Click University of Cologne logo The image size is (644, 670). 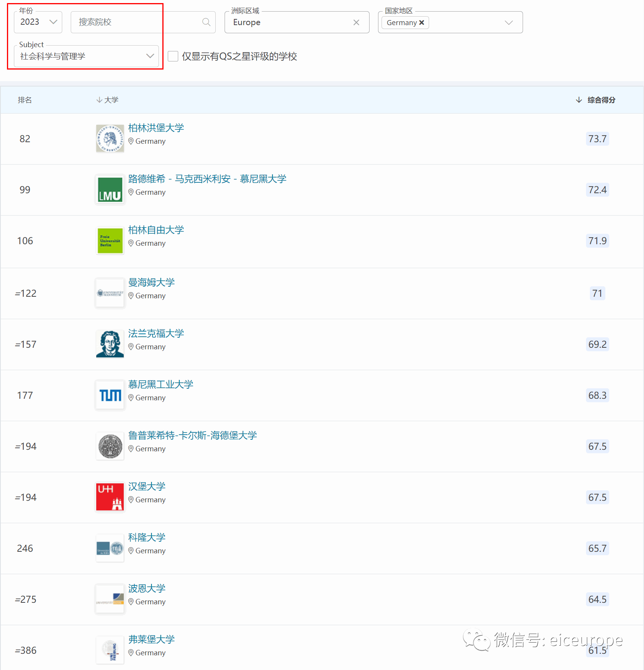click(x=110, y=548)
